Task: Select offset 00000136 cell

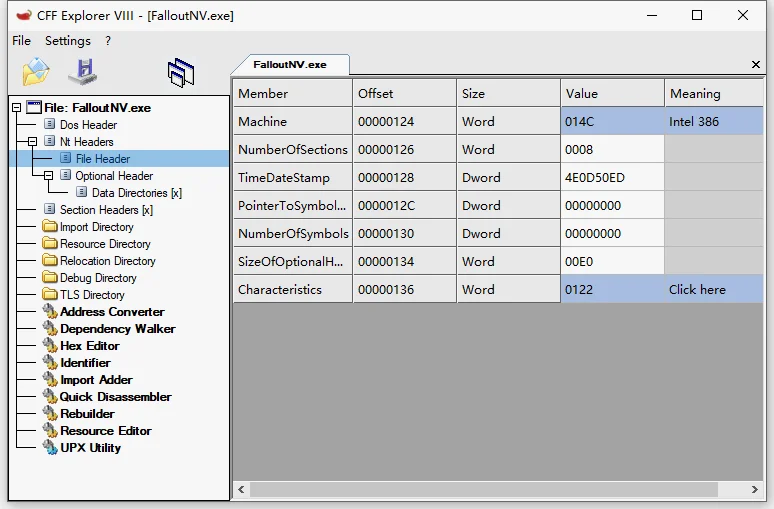Action: (404, 289)
